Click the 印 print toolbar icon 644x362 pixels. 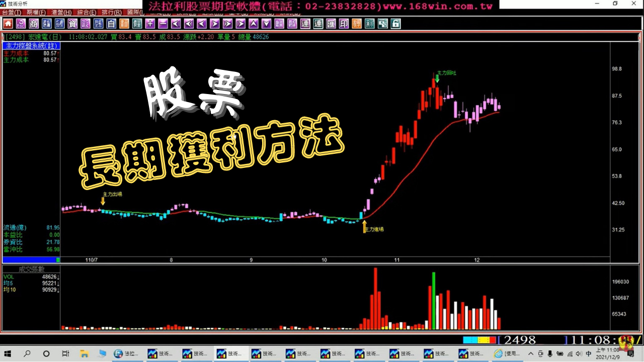tap(344, 24)
